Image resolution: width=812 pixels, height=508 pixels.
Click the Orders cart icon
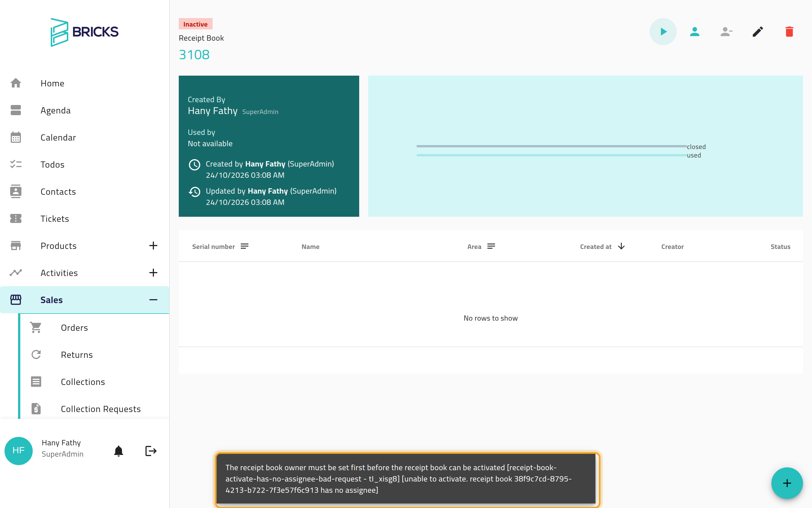click(36, 327)
